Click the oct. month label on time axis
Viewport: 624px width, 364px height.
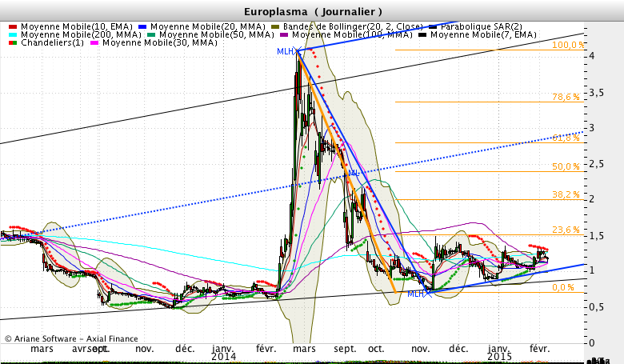[376, 349]
